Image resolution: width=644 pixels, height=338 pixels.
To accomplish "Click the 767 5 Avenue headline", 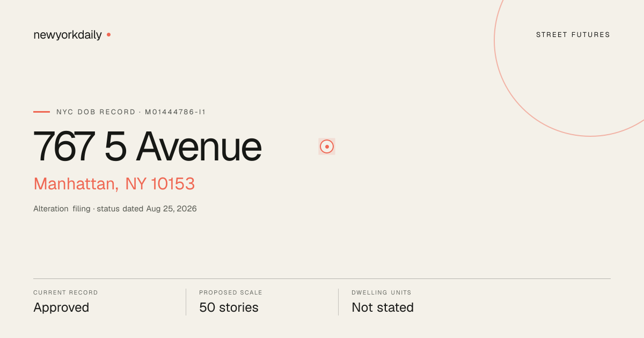I will tap(148, 146).
